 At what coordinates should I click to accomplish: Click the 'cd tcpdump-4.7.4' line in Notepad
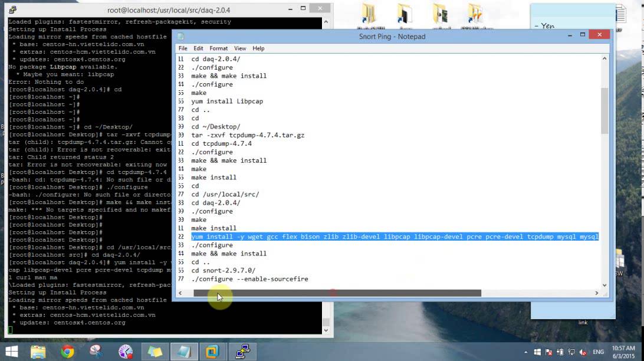[x=221, y=144]
